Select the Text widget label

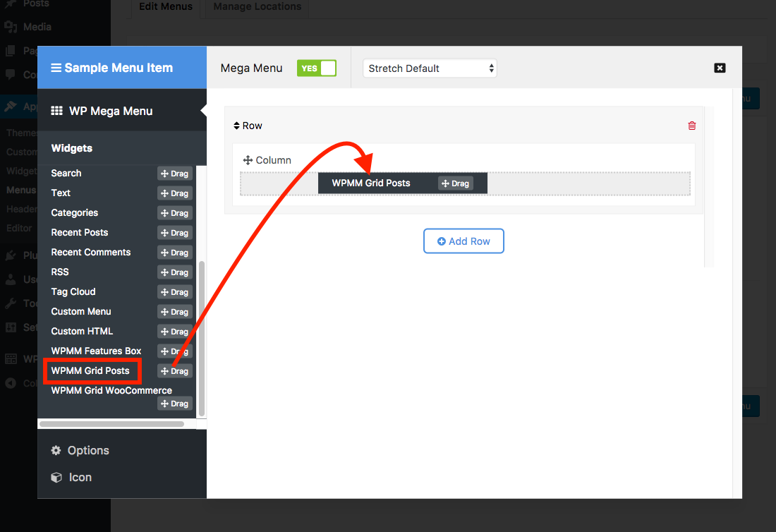61,193
